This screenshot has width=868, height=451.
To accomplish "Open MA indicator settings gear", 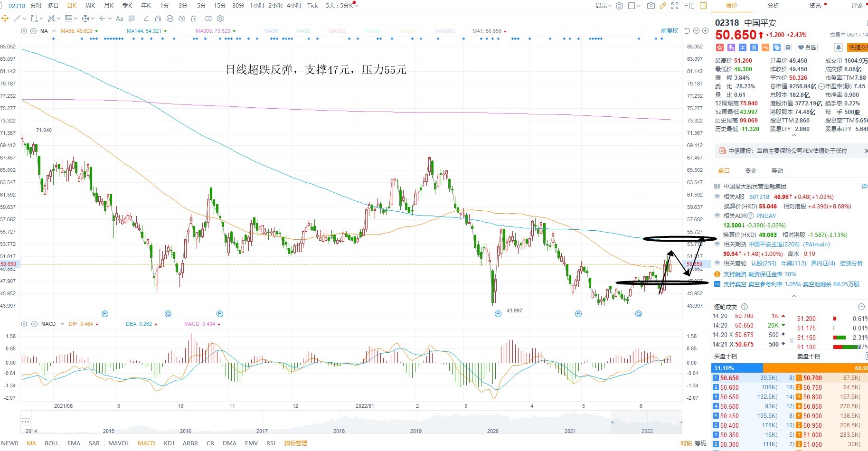I will (x=24, y=31).
